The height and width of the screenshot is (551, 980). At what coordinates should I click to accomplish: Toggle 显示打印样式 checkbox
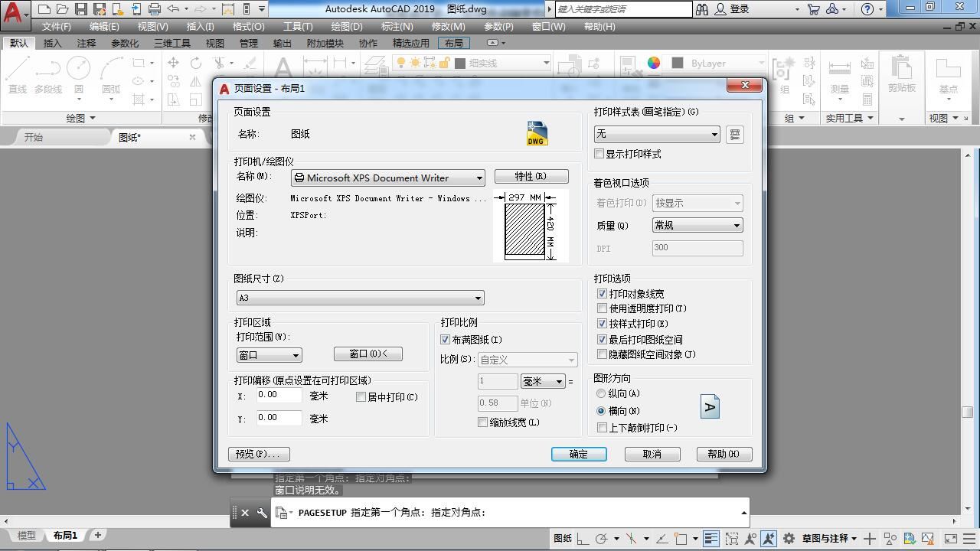click(600, 155)
